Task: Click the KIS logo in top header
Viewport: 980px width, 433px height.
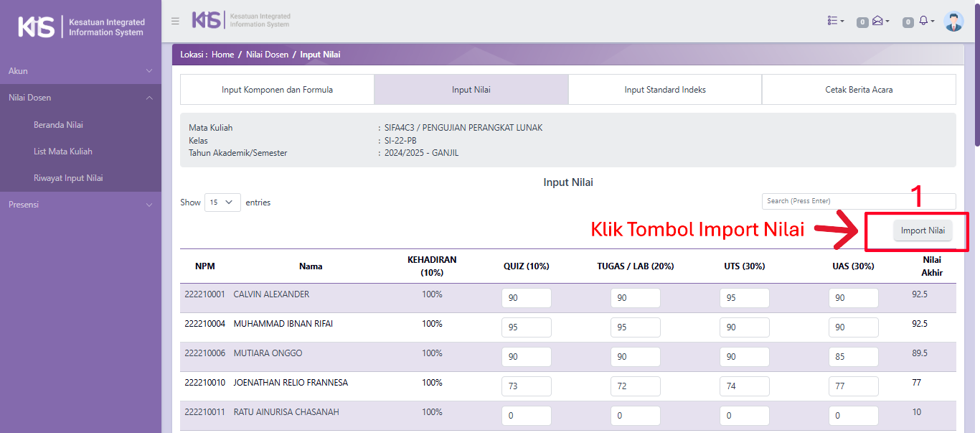Action: (x=240, y=20)
